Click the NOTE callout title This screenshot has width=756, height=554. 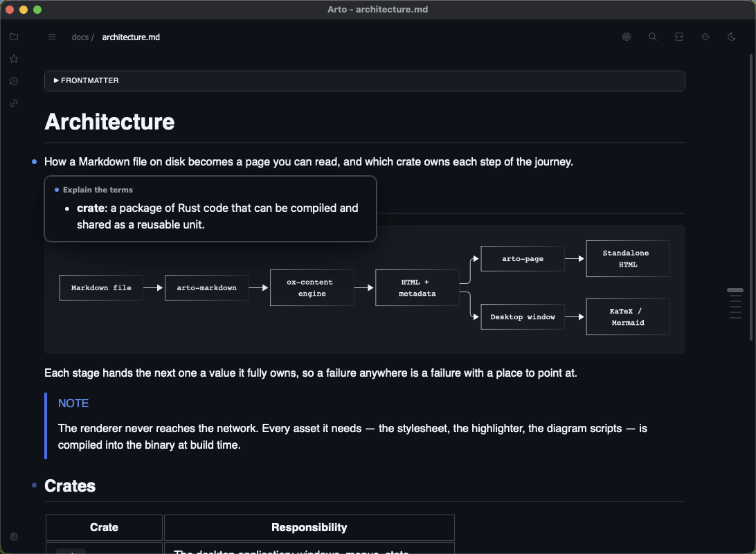(73, 403)
